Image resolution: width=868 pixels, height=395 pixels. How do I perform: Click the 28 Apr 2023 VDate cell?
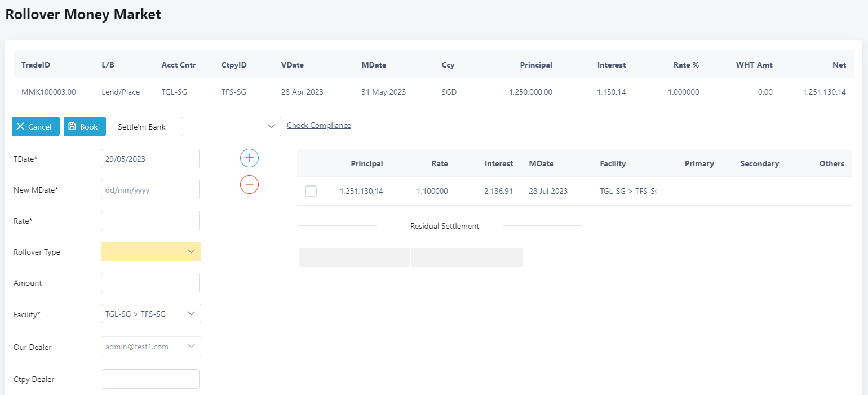(302, 92)
